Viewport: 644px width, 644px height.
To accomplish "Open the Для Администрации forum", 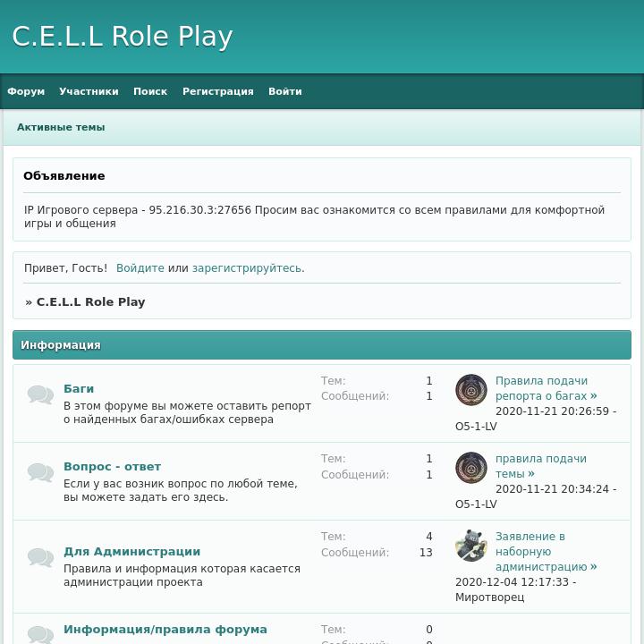I will click(x=131, y=551).
